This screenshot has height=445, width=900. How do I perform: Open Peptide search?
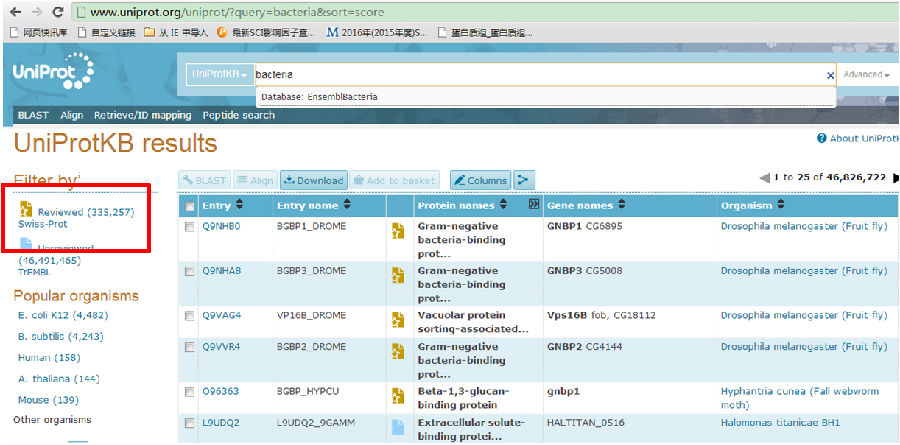pos(239,115)
